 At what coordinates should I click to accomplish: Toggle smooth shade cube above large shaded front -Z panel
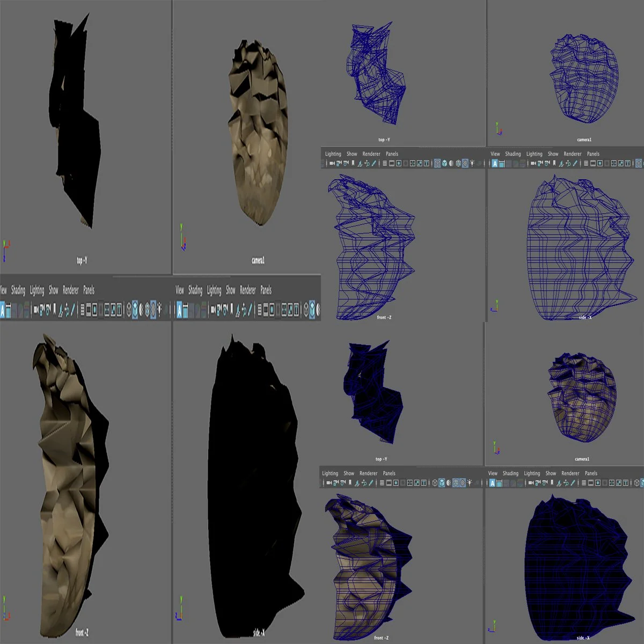tap(135, 310)
